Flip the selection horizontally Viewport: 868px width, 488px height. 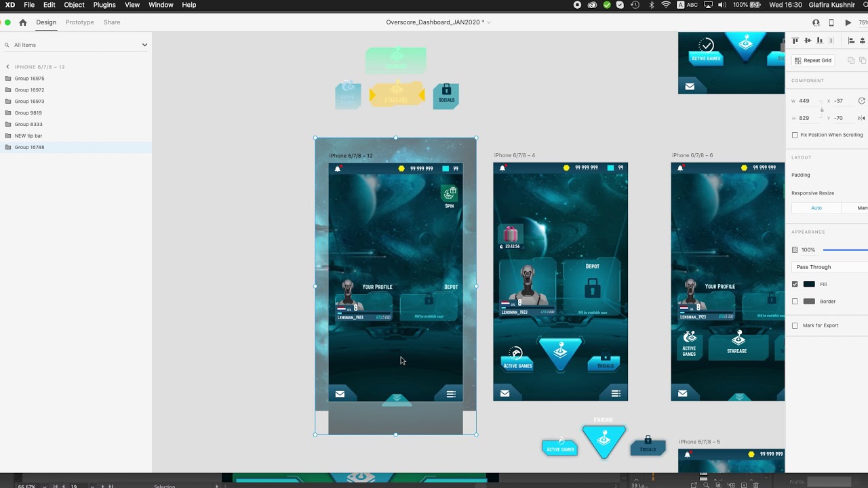(x=861, y=118)
